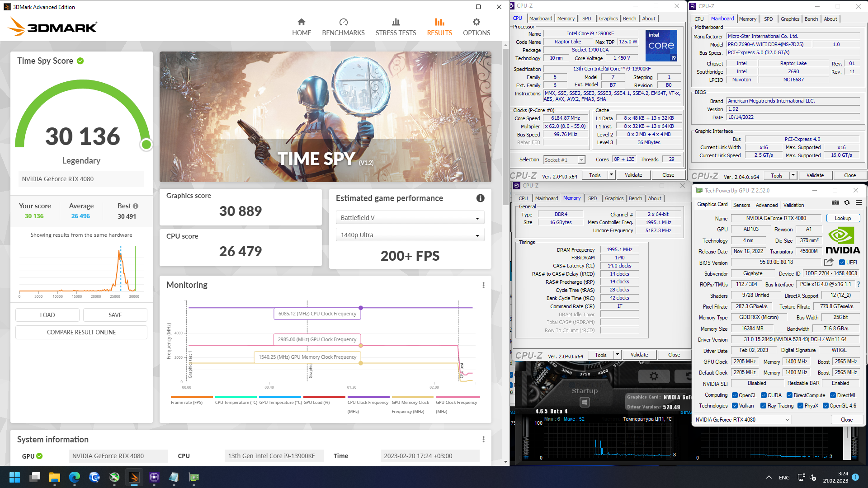Open Microsoft Edge from the taskbar
Image resolution: width=868 pixels, height=488 pixels.
(x=75, y=477)
